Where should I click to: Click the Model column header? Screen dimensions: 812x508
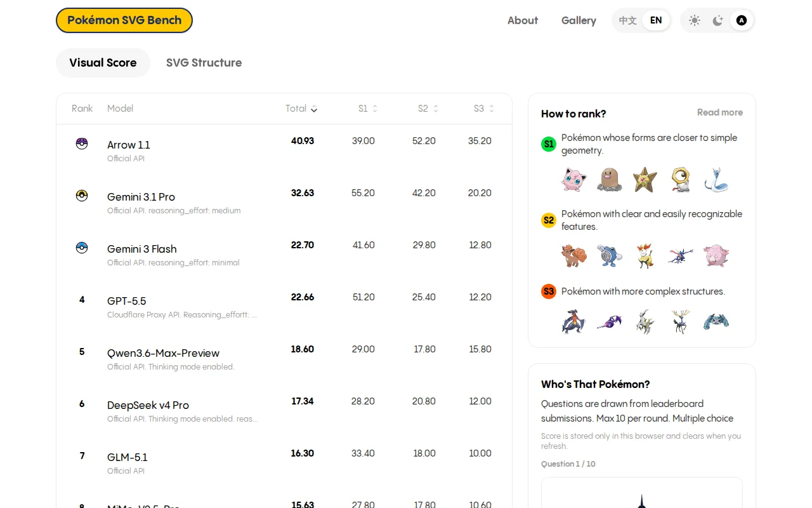[120, 109]
